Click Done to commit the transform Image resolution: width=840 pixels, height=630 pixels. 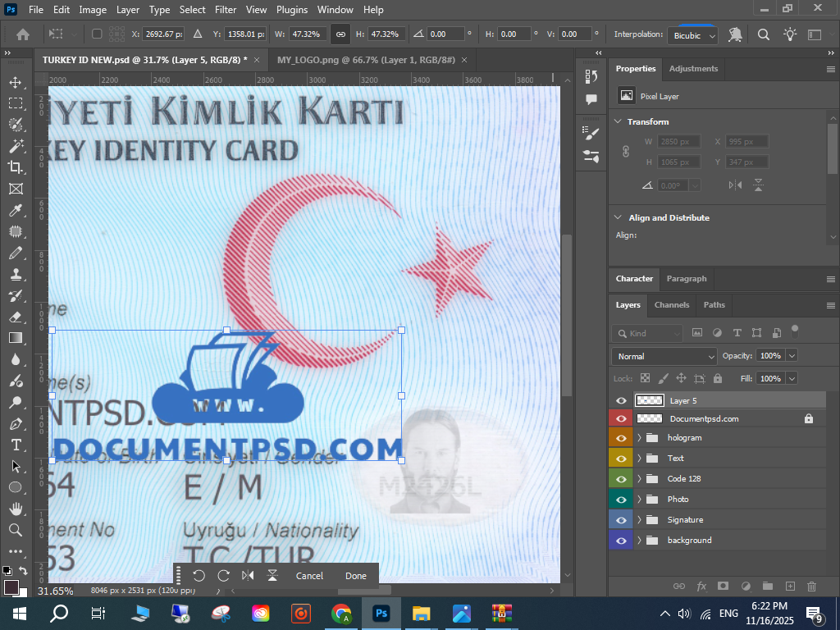click(355, 576)
